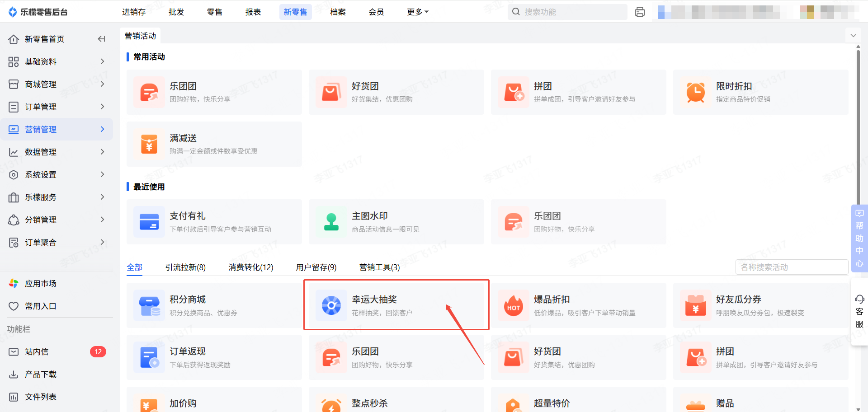The width and height of the screenshot is (868, 412).
Task: Click the 文件列表 icon
Action: 14,397
